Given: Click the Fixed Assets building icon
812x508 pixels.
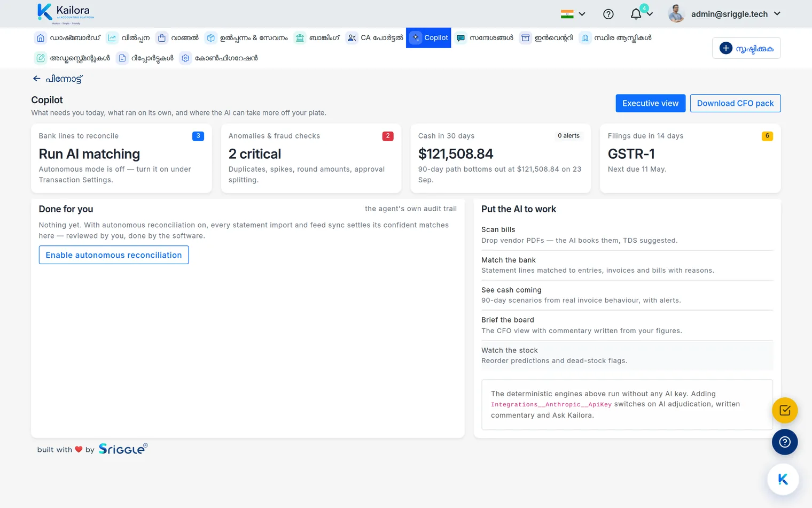Looking at the screenshot, I should point(585,38).
